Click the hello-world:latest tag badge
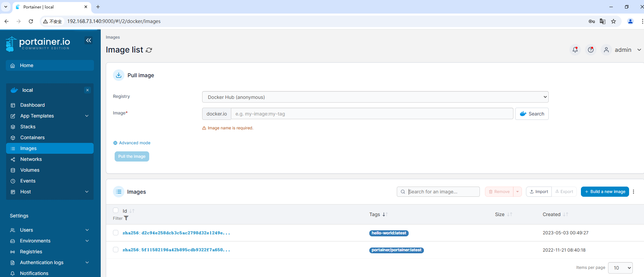The height and width of the screenshot is (277, 644). tap(389, 233)
